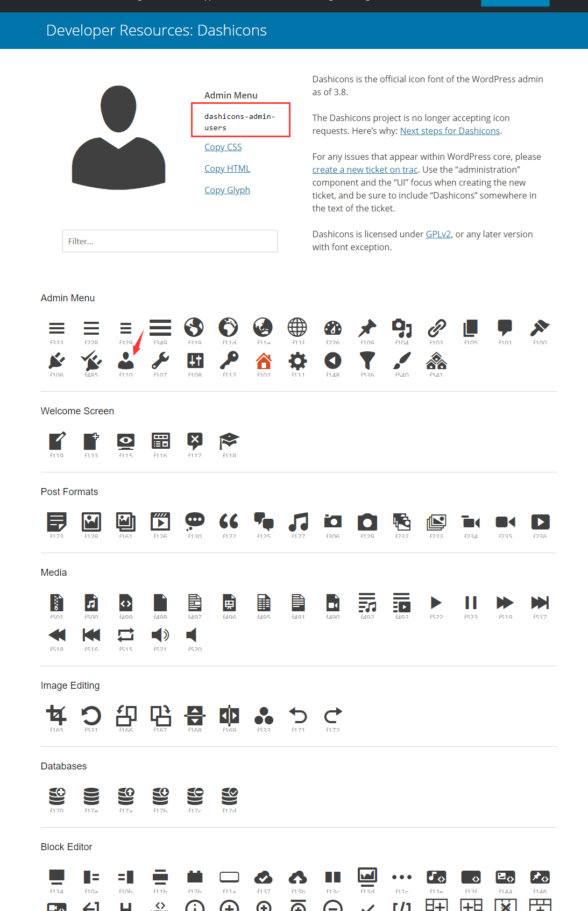Pick the camera icon in Post Formats
The height and width of the screenshot is (911, 588).
367,522
